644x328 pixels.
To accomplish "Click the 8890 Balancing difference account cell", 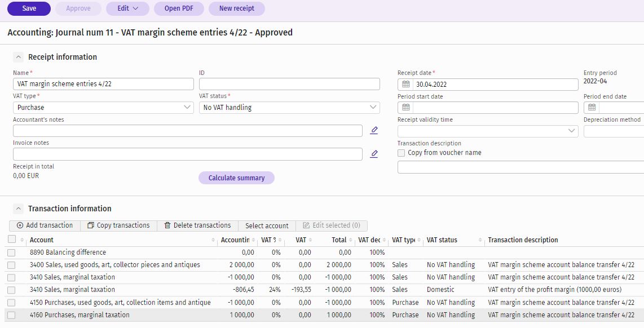I will (68, 252).
